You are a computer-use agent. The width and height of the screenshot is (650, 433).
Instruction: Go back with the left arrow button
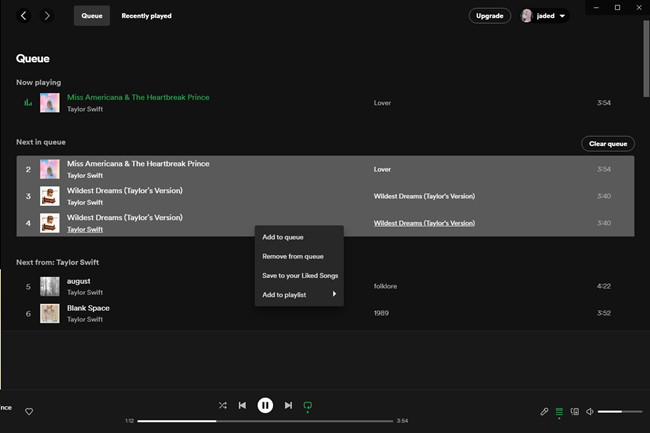click(24, 16)
